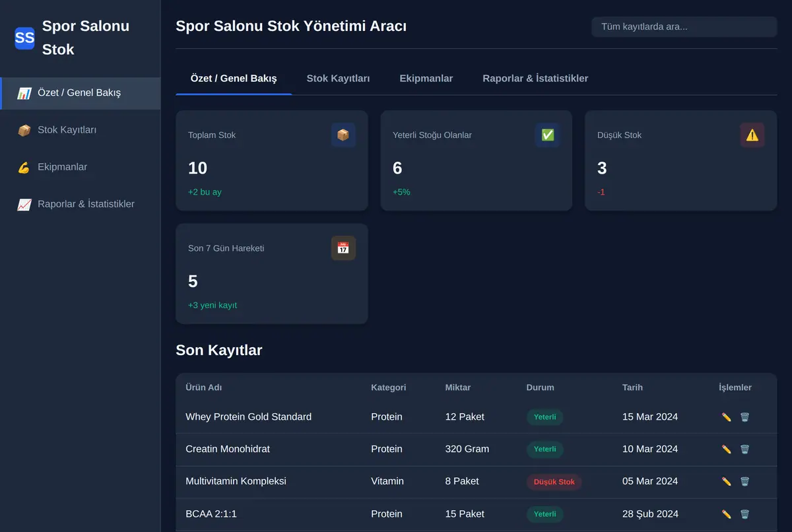Click the date 15 Mar 2024
The width and height of the screenshot is (792, 532).
[x=650, y=417]
